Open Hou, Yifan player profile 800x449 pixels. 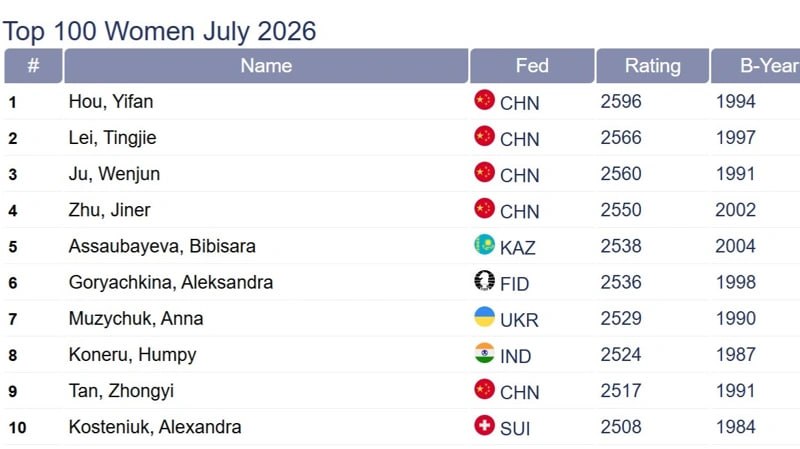tap(111, 102)
